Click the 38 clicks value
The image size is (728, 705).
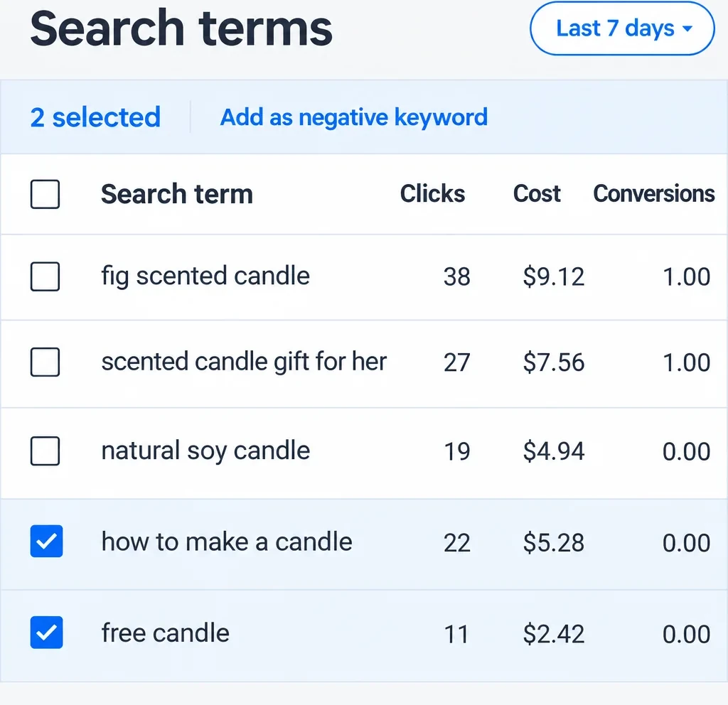point(457,277)
